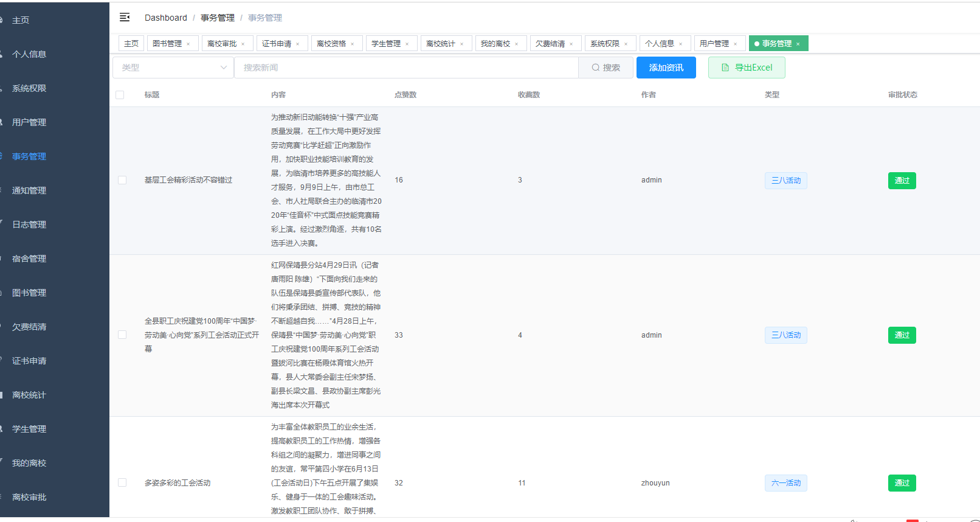Viewport: 980px width, 522px height.
Task: Open 图书管理 in the sidebar
Action: pos(55,293)
